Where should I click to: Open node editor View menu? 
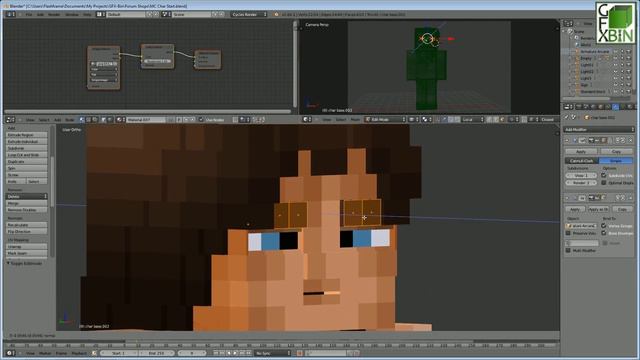[30, 120]
